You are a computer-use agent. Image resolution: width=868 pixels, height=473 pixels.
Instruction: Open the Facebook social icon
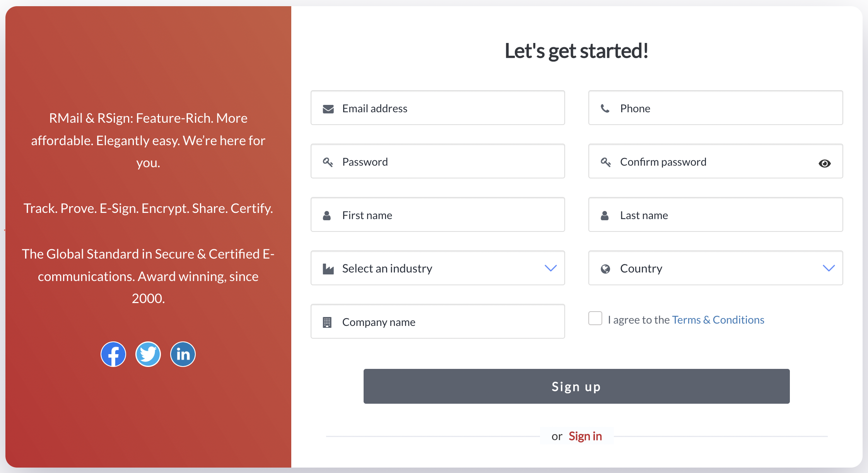click(113, 354)
